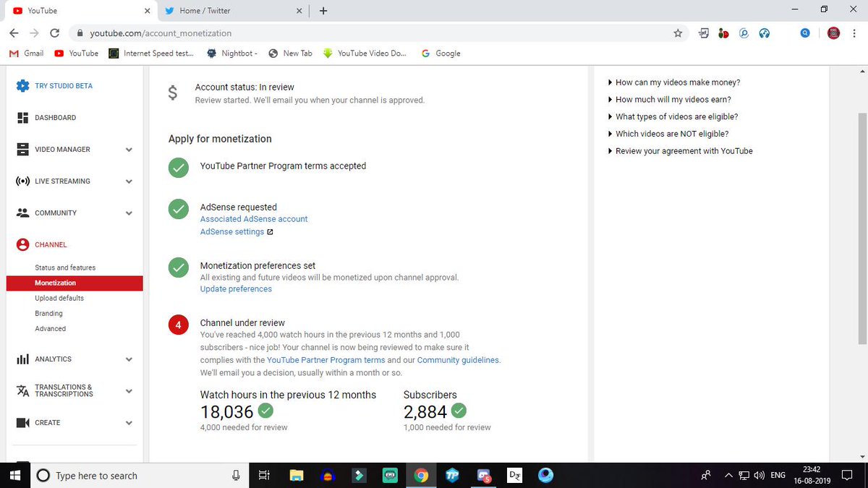Click the Video Manager icon in sidebar

click(x=22, y=149)
